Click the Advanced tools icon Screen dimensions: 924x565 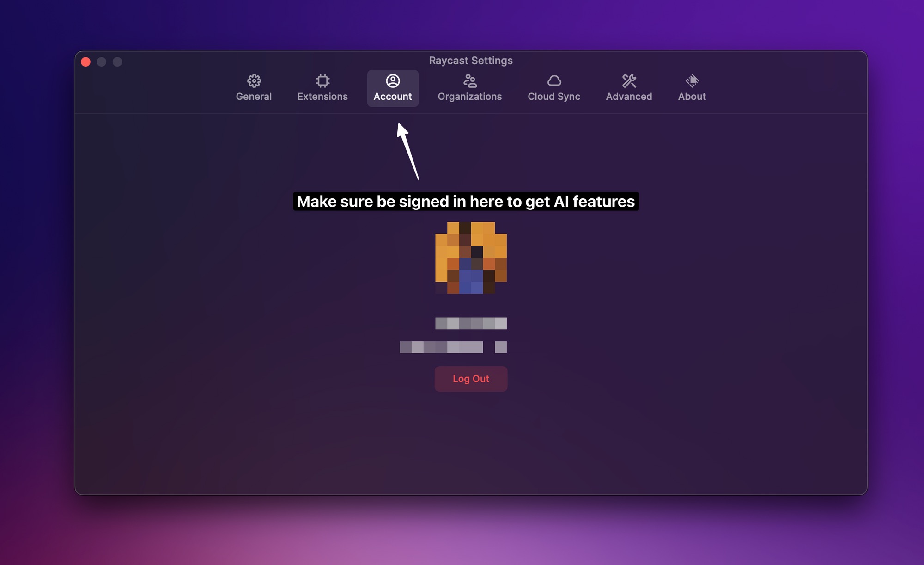(629, 81)
